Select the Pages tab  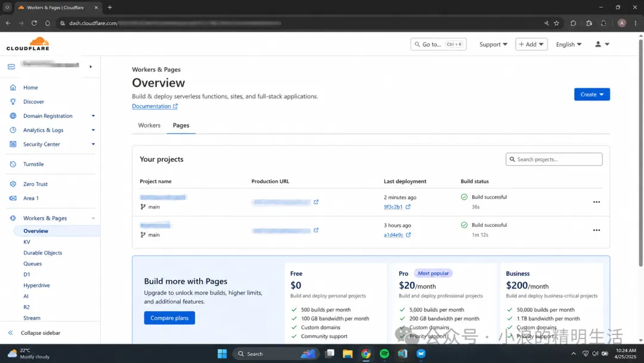(181, 125)
